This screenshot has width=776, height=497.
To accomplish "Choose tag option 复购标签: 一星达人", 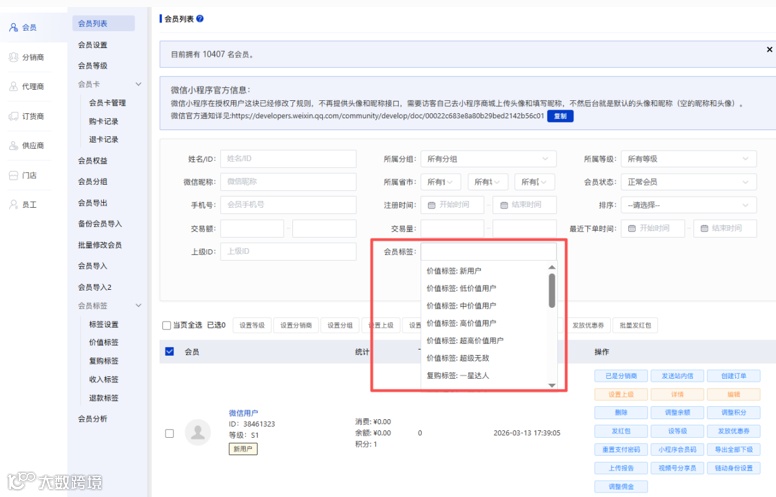I will click(458, 376).
